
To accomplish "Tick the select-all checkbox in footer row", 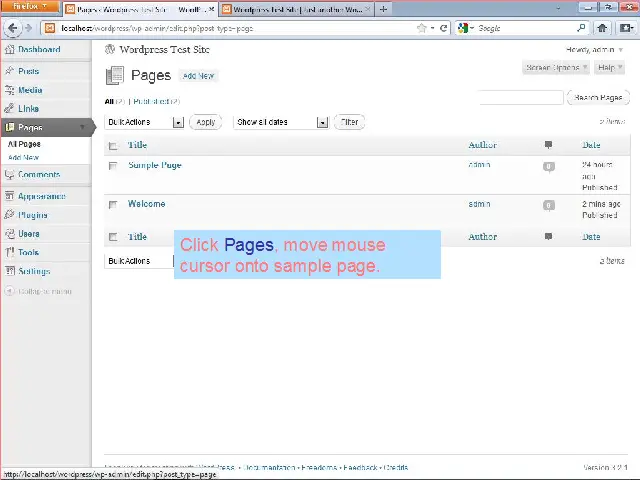I will click(x=113, y=237).
